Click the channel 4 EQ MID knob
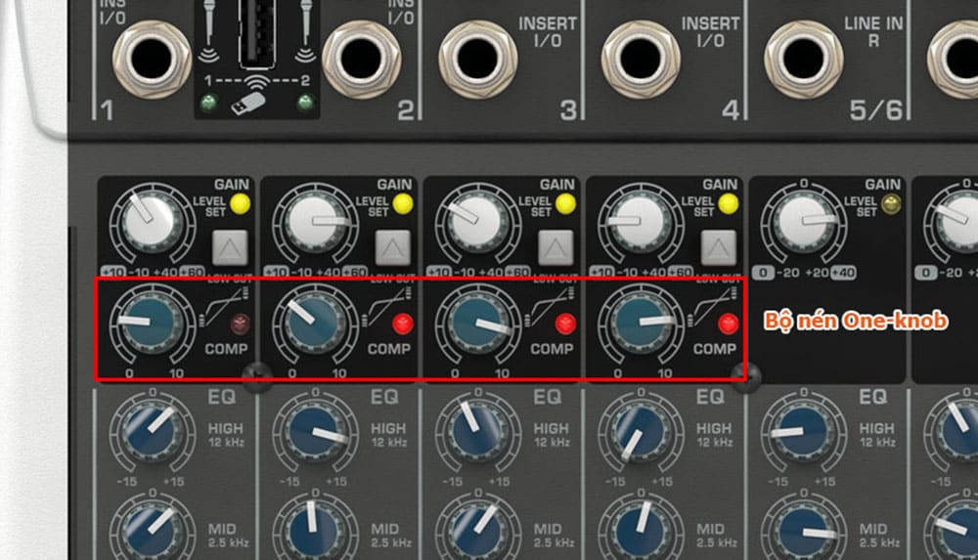The height and width of the screenshot is (560, 978). [x=640, y=530]
